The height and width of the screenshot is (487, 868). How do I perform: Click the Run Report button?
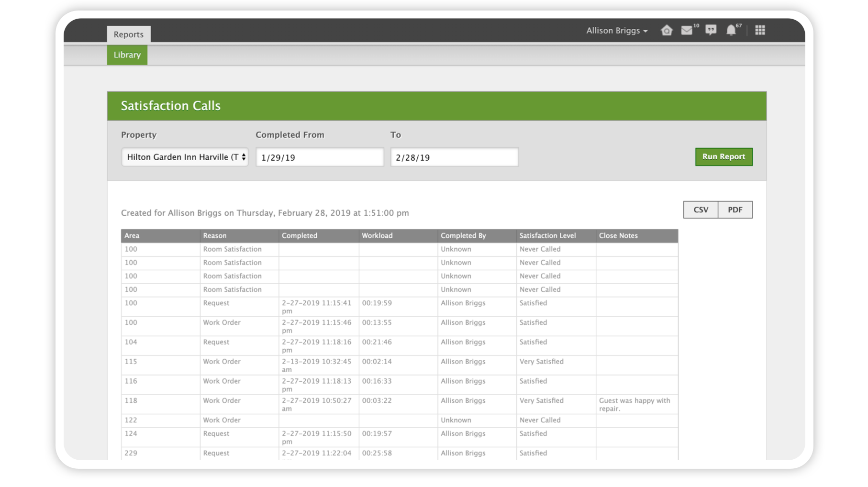[x=723, y=156]
